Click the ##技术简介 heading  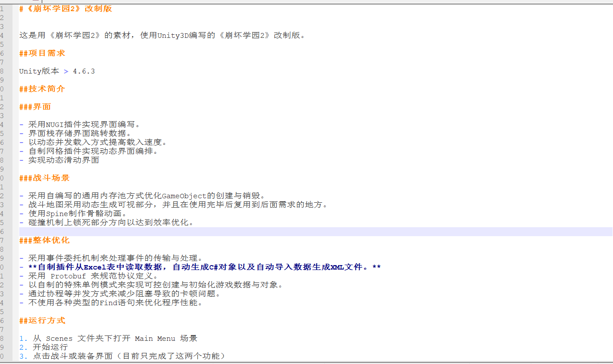point(42,89)
